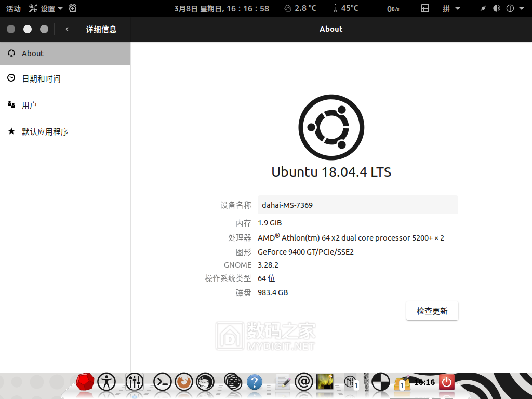The height and width of the screenshot is (399, 532).
Task: Launch the terminal from the dock
Action: pyautogui.click(x=162, y=382)
